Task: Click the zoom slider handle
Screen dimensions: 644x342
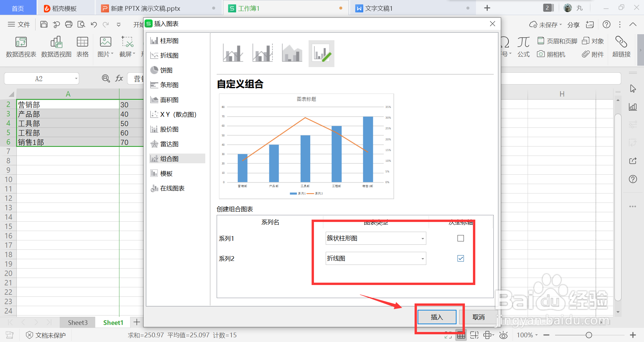Action: pos(589,335)
